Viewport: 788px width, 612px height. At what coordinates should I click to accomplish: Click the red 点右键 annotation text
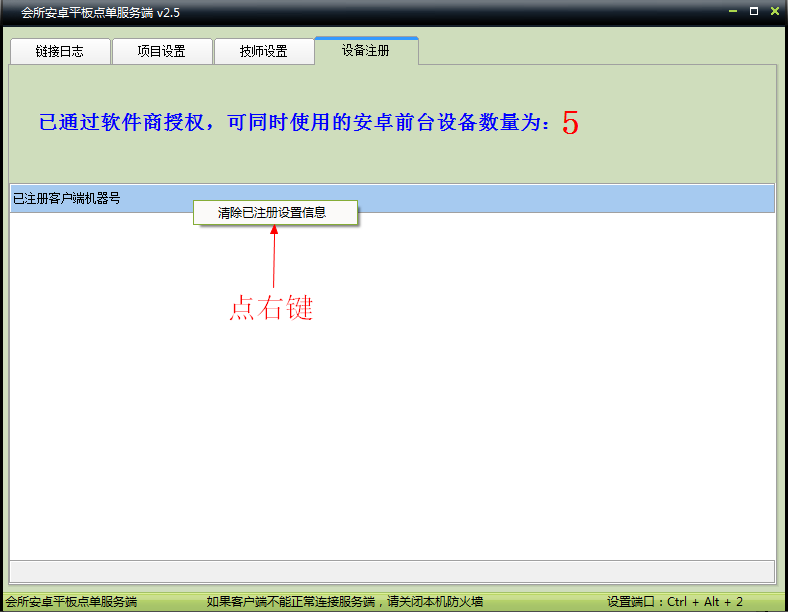271,309
